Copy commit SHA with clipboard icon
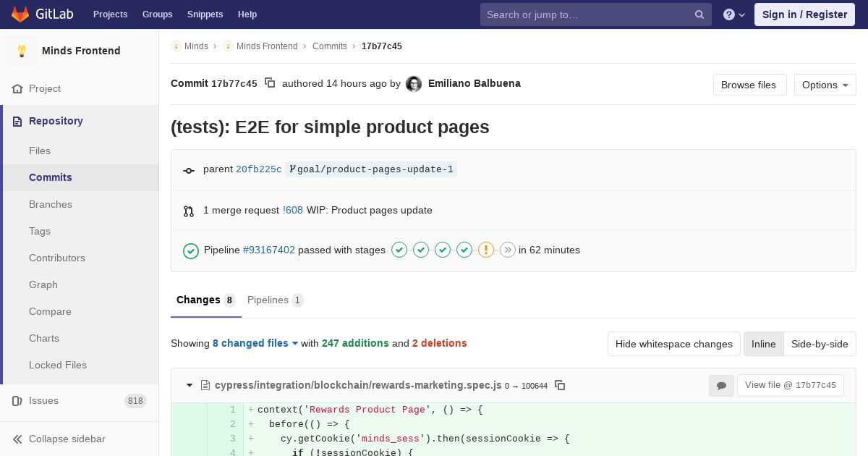The width and height of the screenshot is (868, 456). click(x=270, y=83)
